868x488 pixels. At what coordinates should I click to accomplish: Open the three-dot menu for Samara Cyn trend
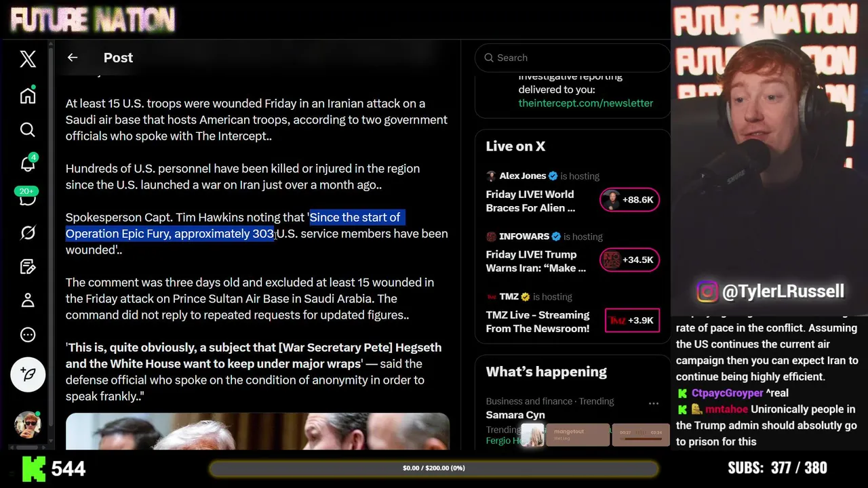654,403
